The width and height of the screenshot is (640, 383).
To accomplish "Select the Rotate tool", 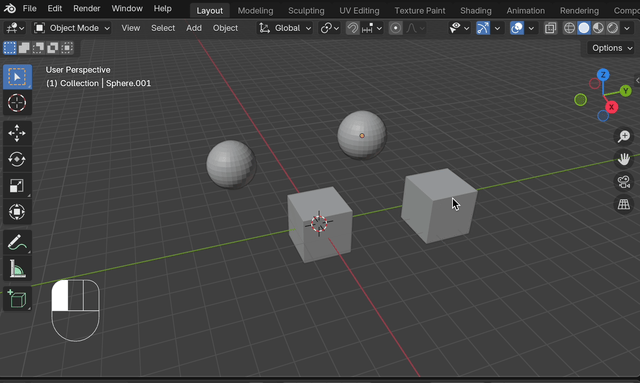I will (17, 160).
